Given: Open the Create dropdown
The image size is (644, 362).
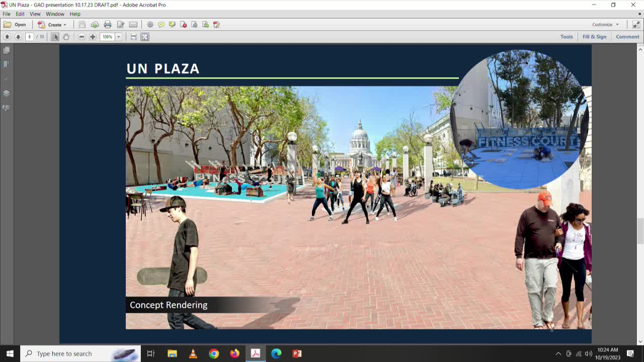Looking at the screenshot, I should click(54, 24).
